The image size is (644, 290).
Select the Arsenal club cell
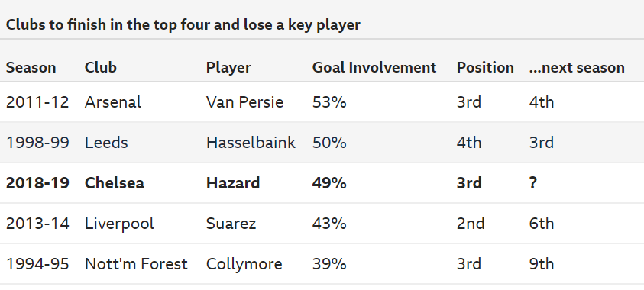click(113, 102)
